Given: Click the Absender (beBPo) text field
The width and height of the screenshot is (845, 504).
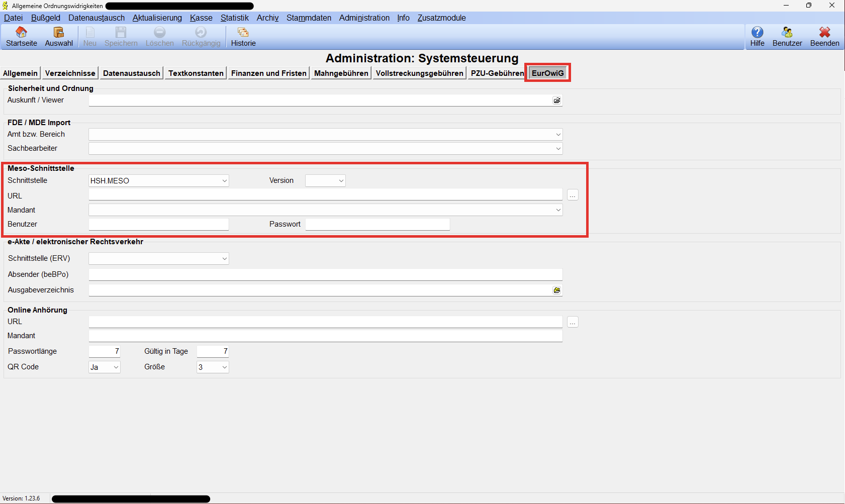Looking at the screenshot, I should click(325, 274).
